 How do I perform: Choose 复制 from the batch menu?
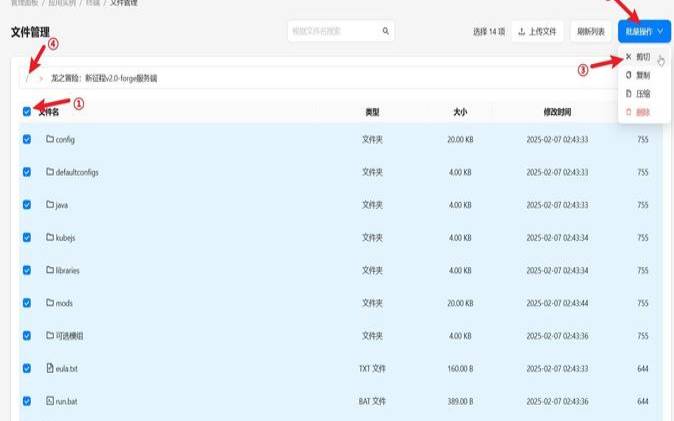642,75
